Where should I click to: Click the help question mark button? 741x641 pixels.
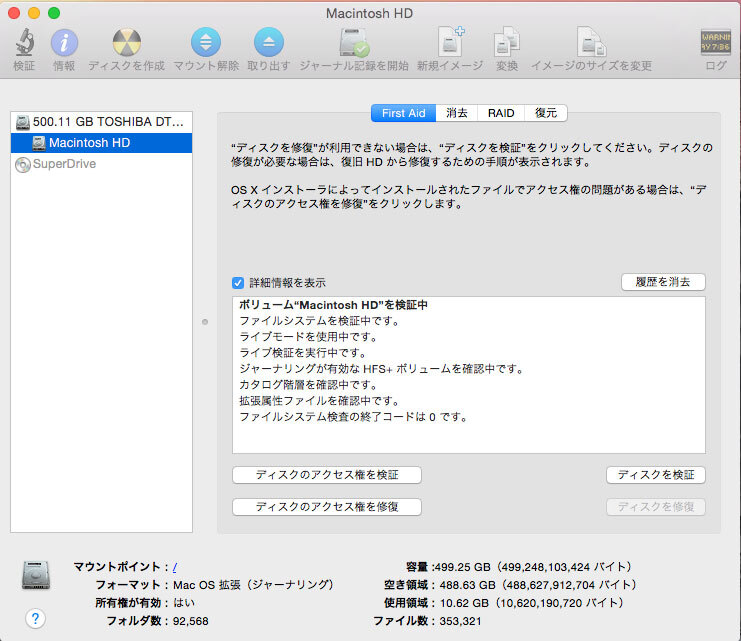click(35, 618)
